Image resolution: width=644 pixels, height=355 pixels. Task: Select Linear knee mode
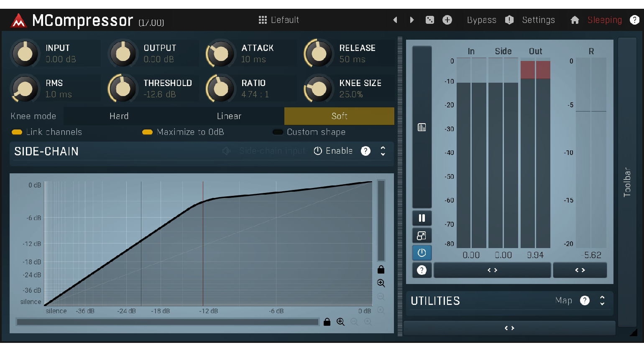point(229,116)
